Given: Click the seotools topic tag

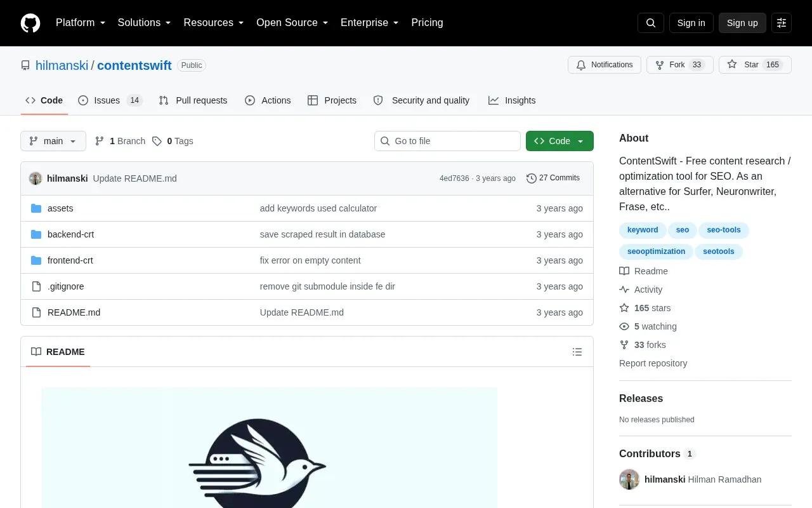Looking at the screenshot, I should (719, 251).
